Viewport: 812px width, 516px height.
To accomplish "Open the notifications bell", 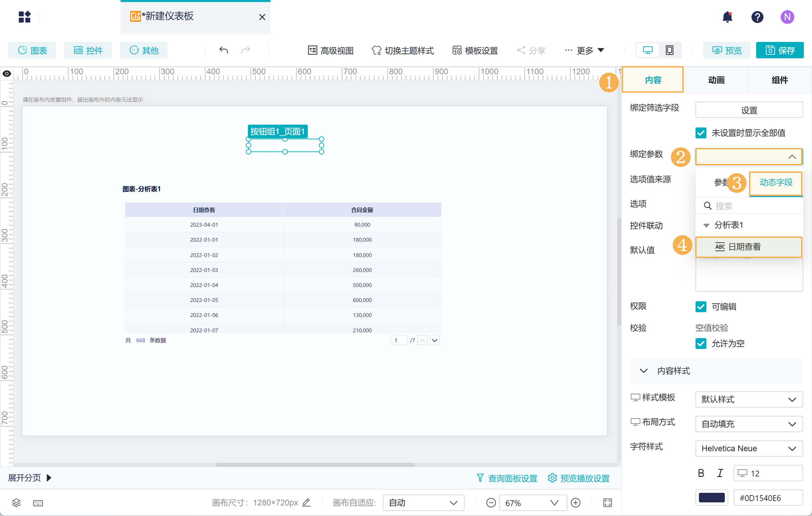I will click(x=727, y=17).
